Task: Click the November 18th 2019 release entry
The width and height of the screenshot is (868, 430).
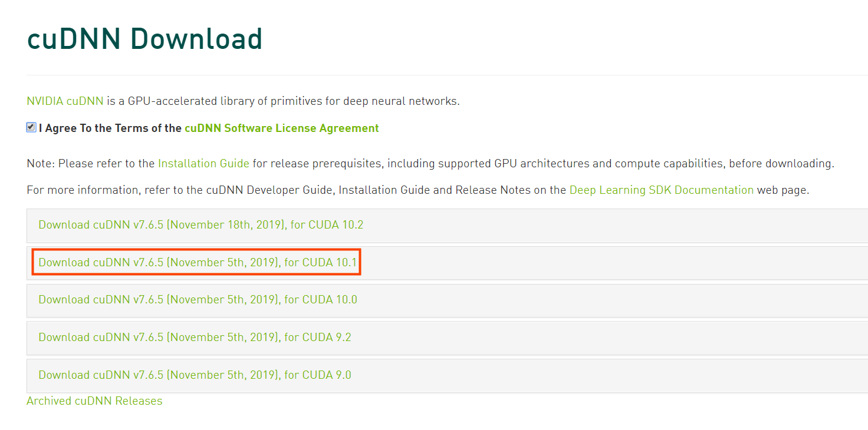Action: click(x=200, y=224)
